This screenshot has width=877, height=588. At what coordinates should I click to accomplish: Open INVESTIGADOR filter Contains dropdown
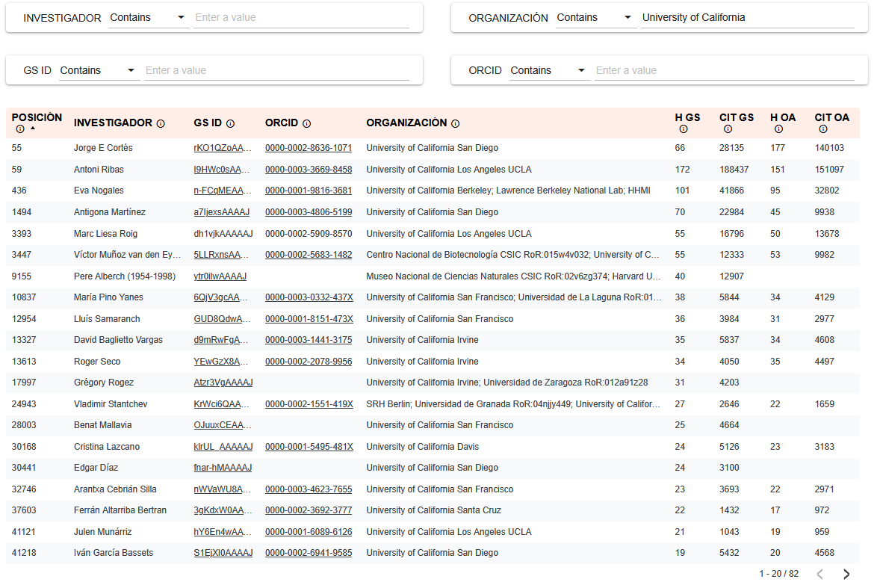148,18
